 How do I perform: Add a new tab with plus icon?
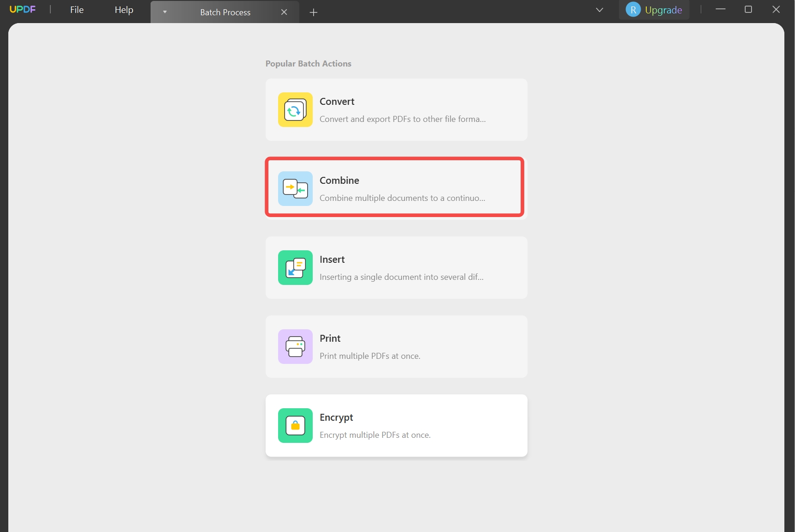point(314,12)
